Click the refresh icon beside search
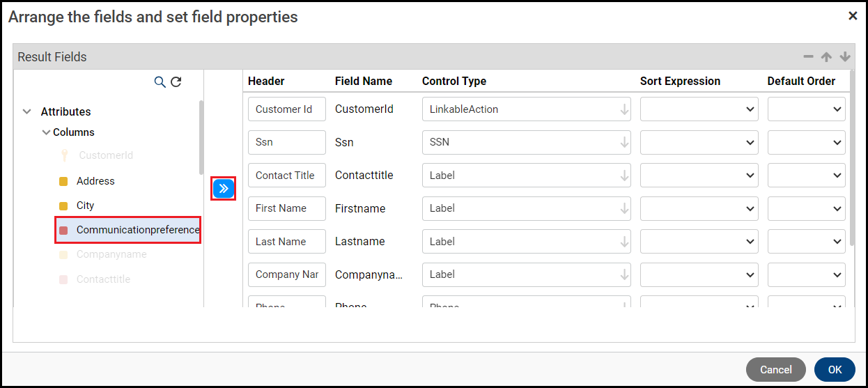The width and height of the screenshot is (868, 388). click(176, 82)
